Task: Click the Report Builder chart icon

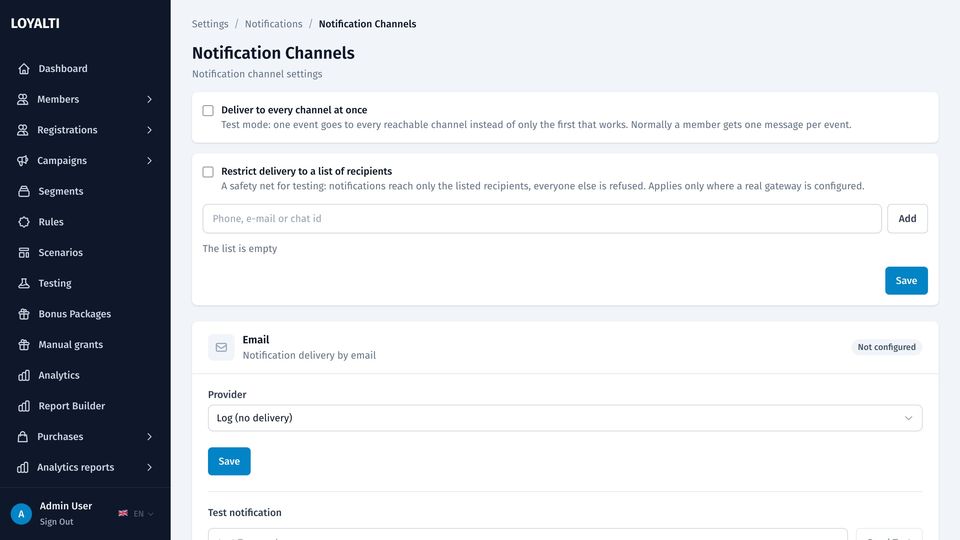Action: tap(24, 406)
